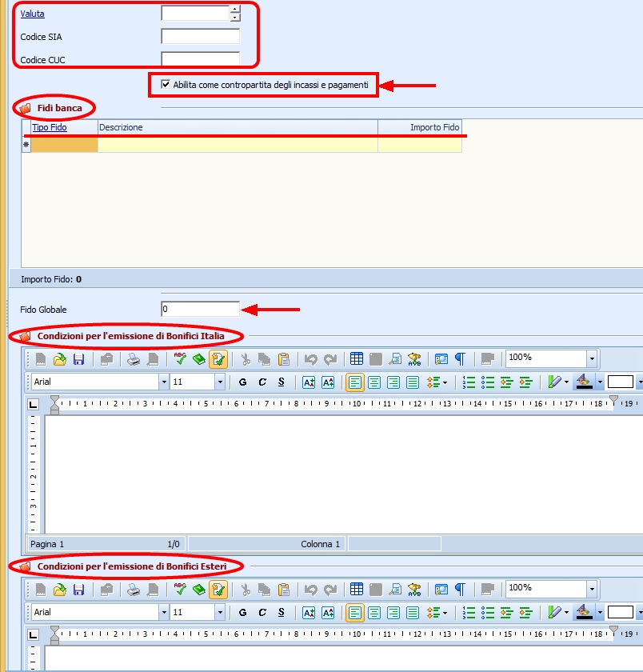Open 100% zoom dropdown in Bonifici Italia editor
Image resolution: width=643 pixels, height=672 pixels.
(x=591, y=358)
